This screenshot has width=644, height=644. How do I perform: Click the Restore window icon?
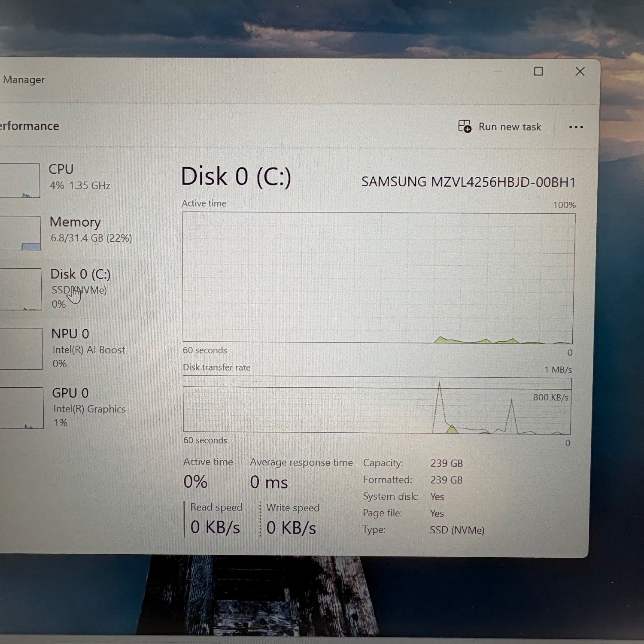pos(538,72)
